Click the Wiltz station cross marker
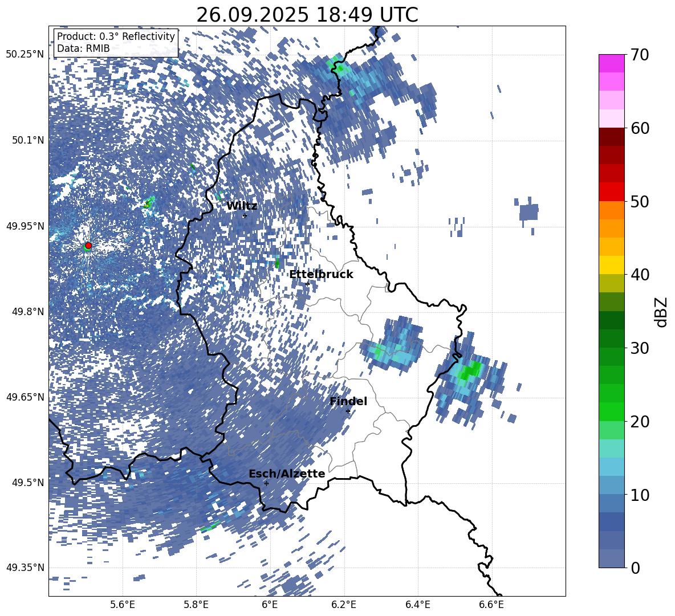 point(245,215)
